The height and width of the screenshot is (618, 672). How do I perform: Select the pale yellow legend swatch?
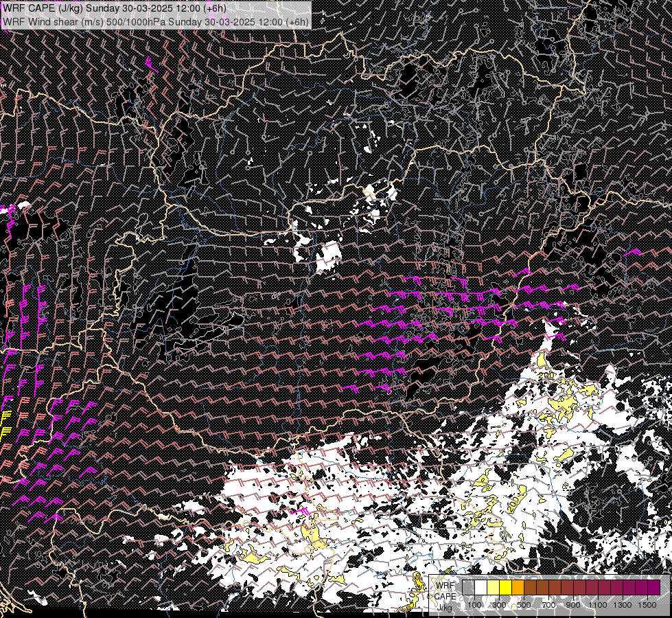pos(494,587)
